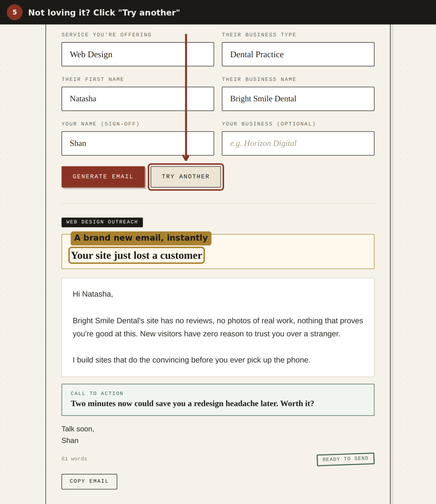Click the Your Name sign-off field
The width and height of the screenshot is (436, 504).
138,143
